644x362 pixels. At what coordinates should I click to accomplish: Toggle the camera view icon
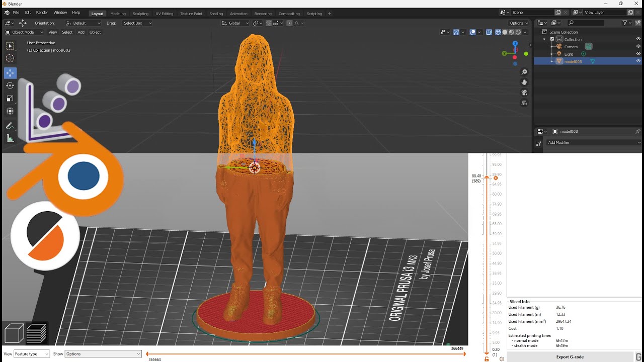[x=524, y=93]
